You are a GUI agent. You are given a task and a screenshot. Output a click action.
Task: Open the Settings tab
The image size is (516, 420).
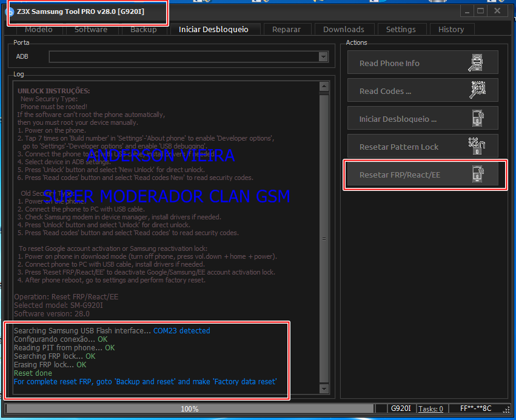coord(401,29)
